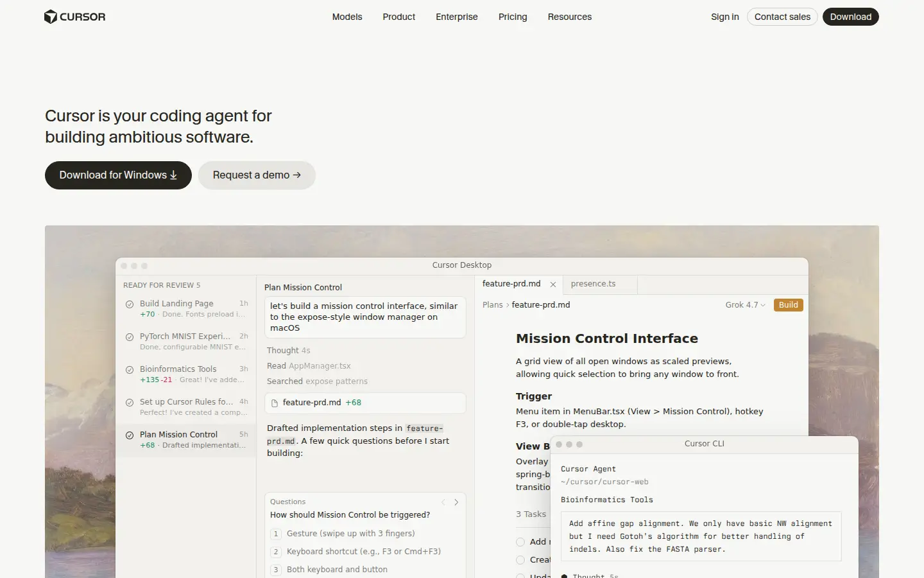Choose option 2 Keyboard shortcut
Screen dimensions: 924x578
[365, 552]
